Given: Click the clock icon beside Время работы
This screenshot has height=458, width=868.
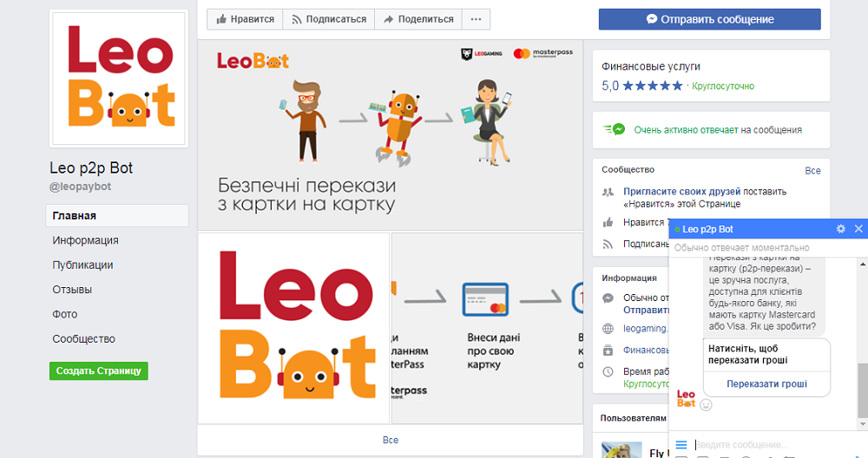Looking at the screenshot, I should [608, 372].
